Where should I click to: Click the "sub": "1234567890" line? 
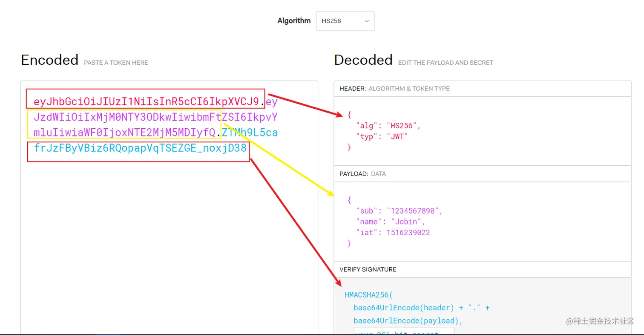pos(400,211)
